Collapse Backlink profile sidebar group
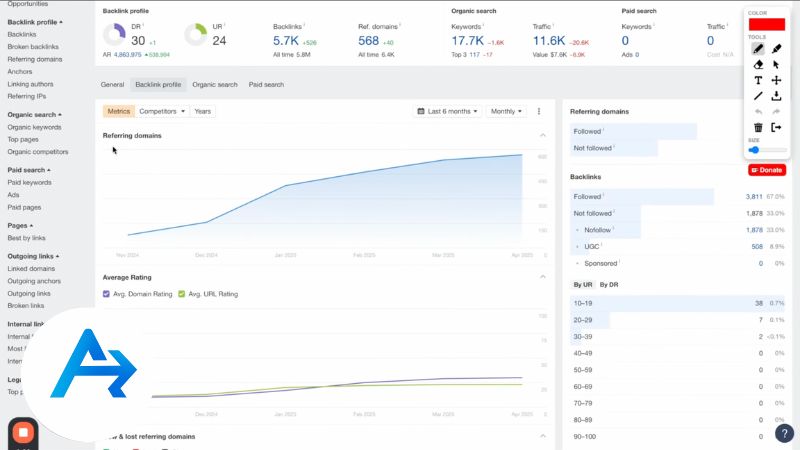 (x=35, y=22)
